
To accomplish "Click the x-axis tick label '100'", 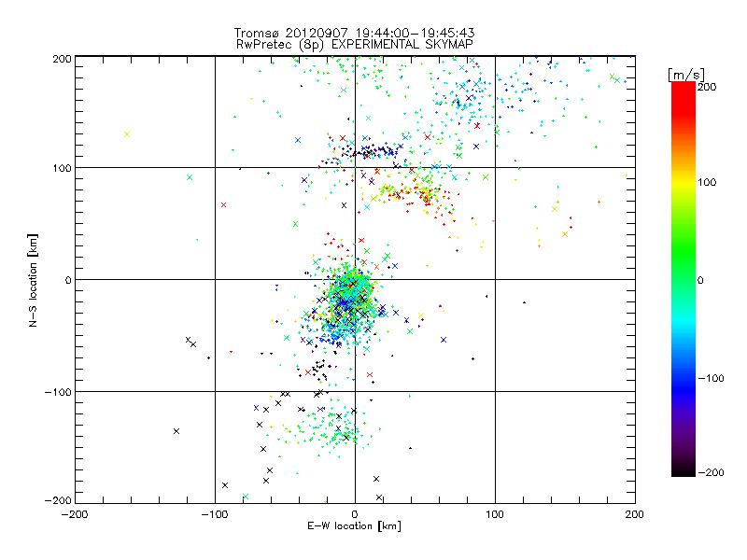I will click(495, 514).
